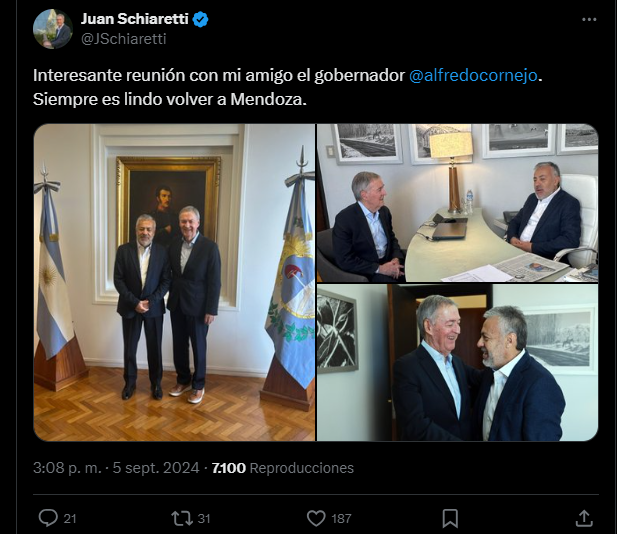Click the blue verified badge

201,19
